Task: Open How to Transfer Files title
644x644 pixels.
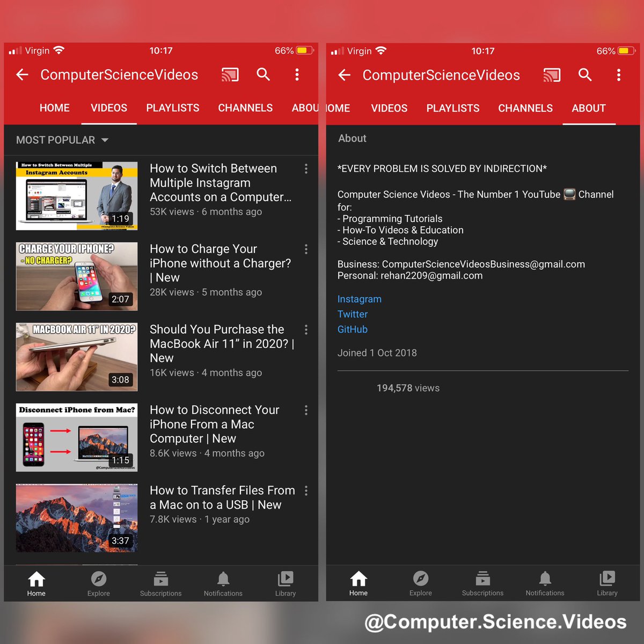Action: 222,497
